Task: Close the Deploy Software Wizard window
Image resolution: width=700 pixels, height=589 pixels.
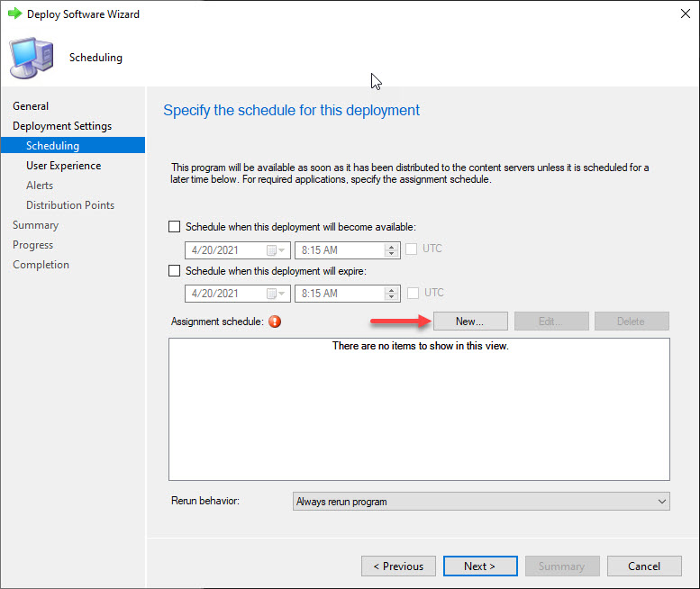Action: (686, 14)
